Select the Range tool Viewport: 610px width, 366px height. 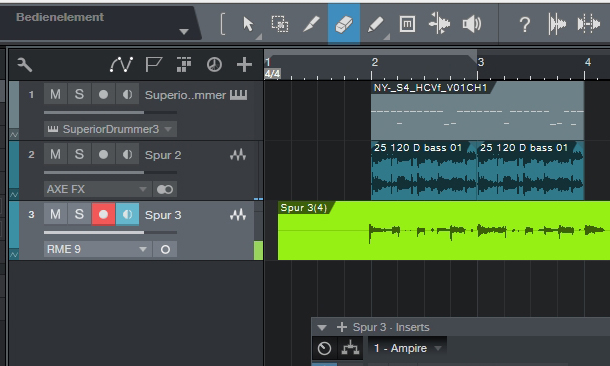coord(280,24)
